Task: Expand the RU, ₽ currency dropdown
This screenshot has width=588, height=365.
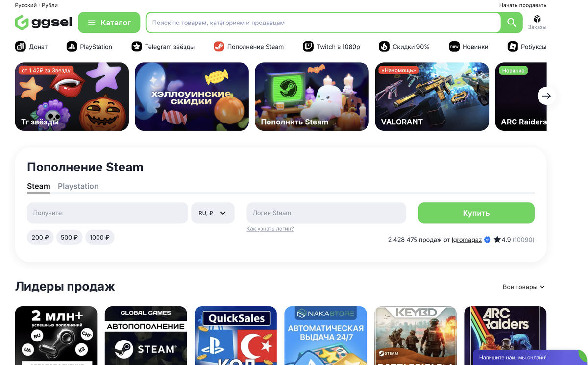Action: (x=213, y=213)
